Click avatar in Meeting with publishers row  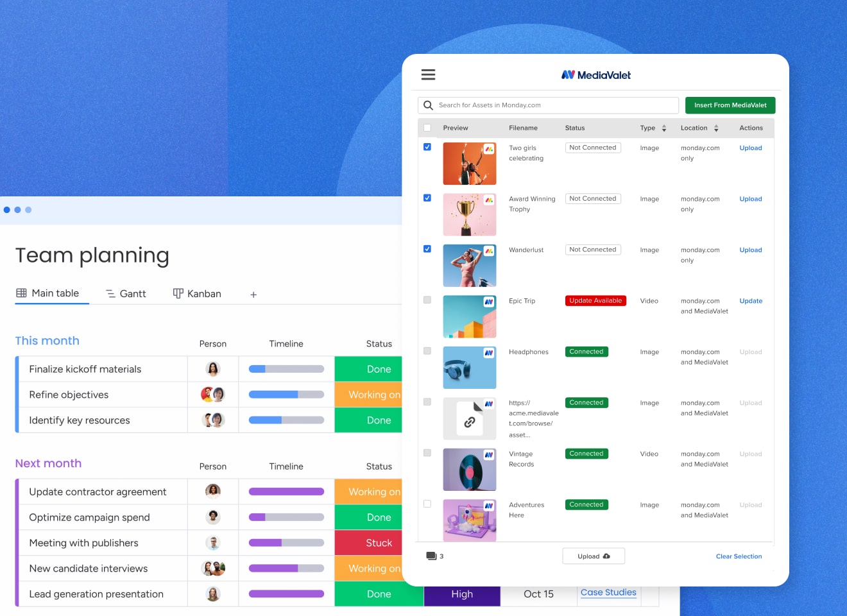(x=213, y=543)
